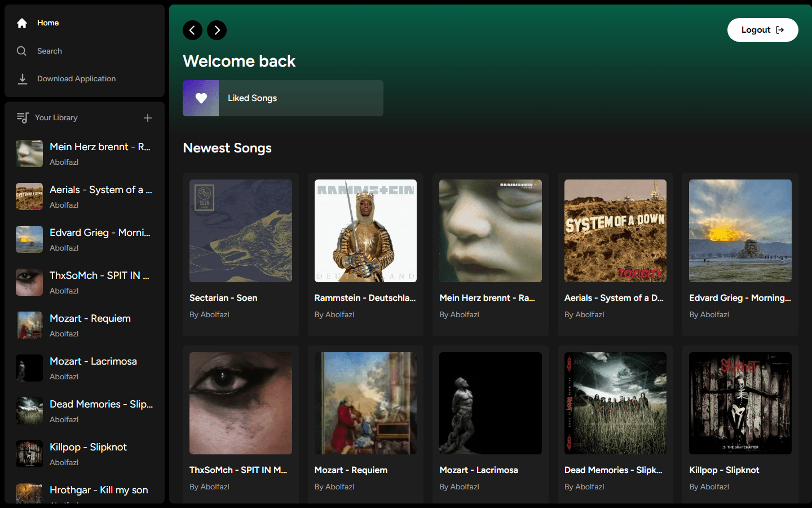Play Dead Memories album cover in Newest Songs
812x508 pixels.
tap(615, 404)
